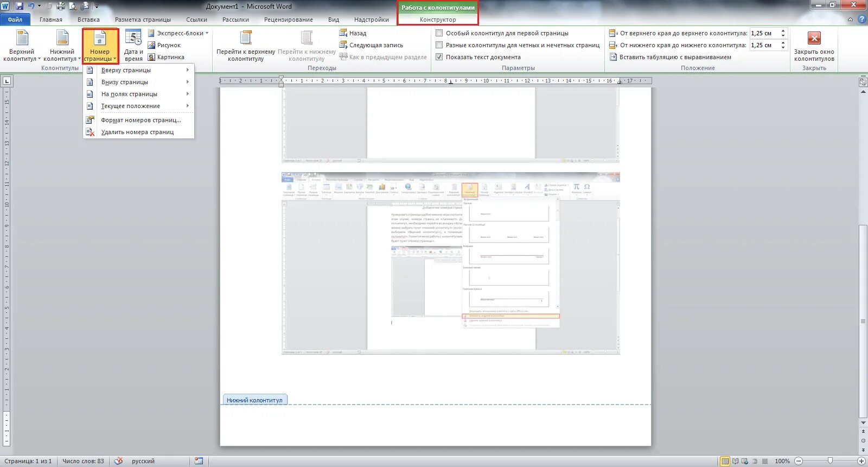Open the Номер страницы page number button
Image resolution: width=868 pixels, height=467 pixels.
point(100,46)
